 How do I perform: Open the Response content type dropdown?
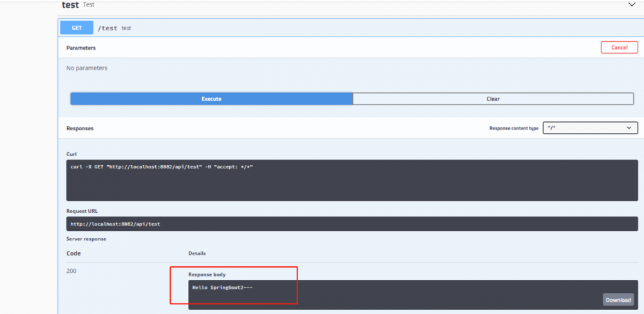590,128
